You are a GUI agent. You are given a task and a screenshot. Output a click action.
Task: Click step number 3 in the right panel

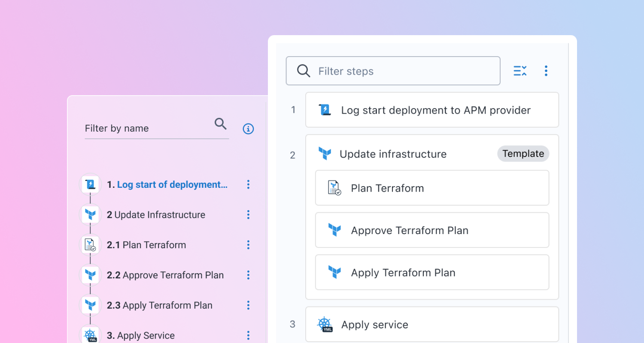[293, 324]
